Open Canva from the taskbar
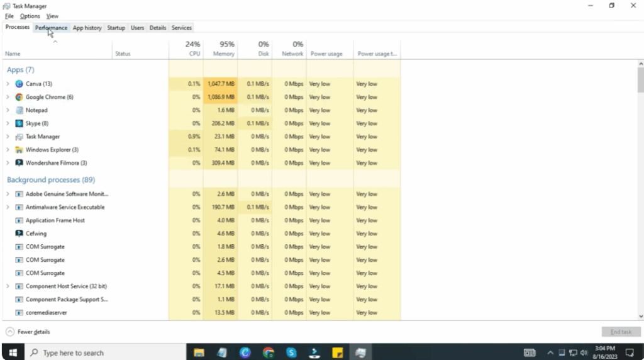 [245, 352]
